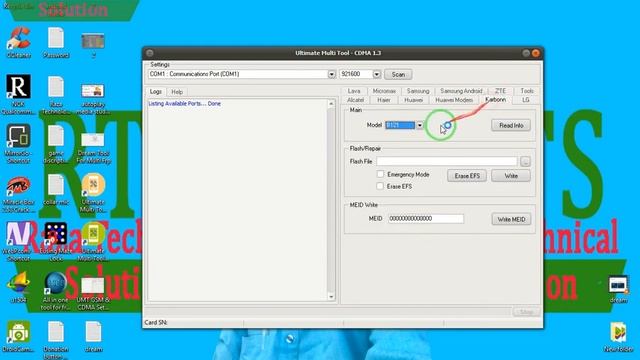
Task: Click the MEID number input field
Action: [426, 218]
